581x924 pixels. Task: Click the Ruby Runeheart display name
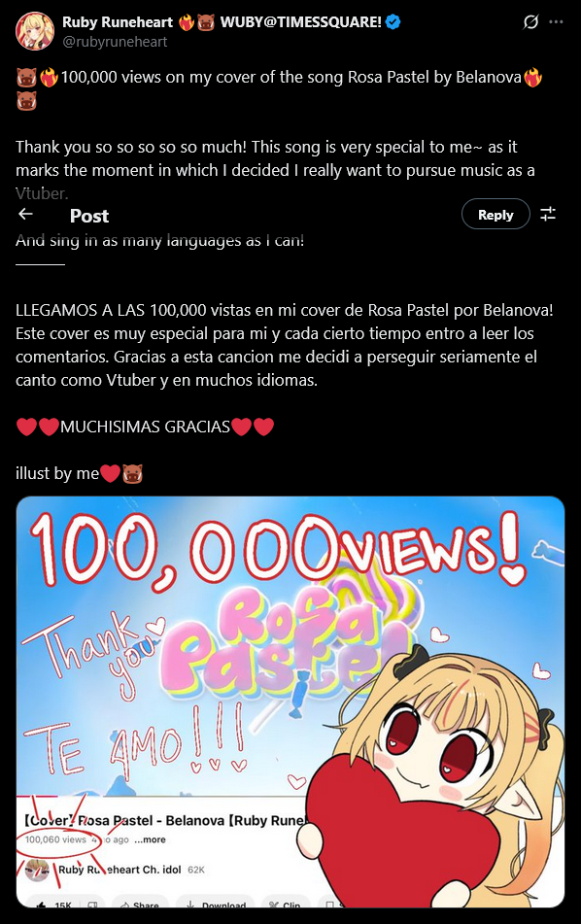(118, 22)
